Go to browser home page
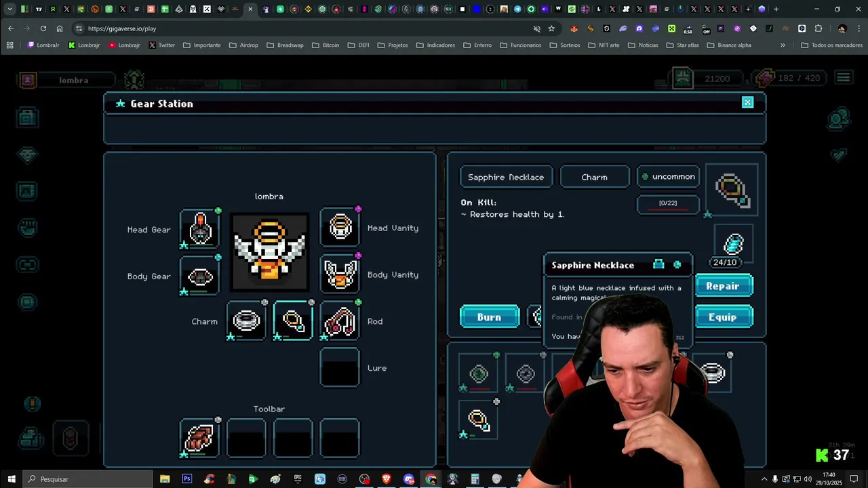The image size is (868, 488). tap(60, 28)
